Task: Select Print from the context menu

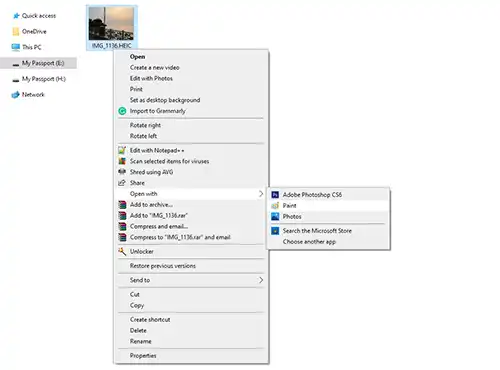Action: click(191, 89)
